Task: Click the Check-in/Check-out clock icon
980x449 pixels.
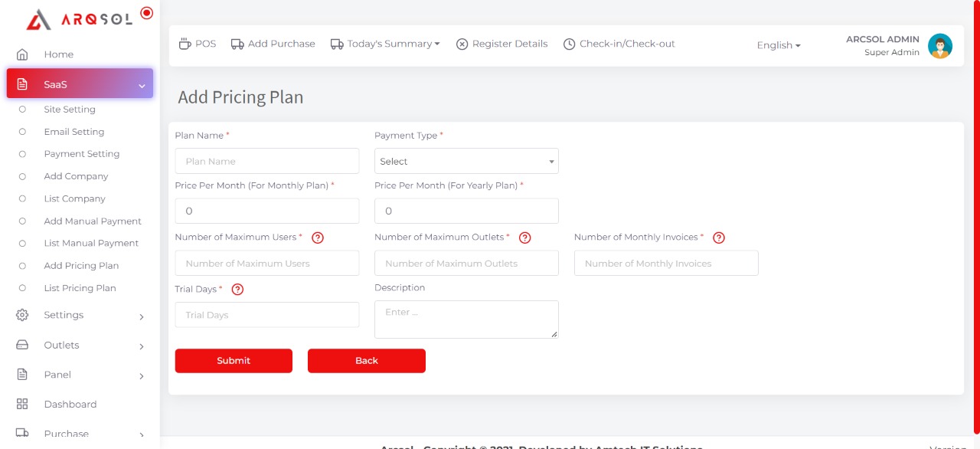Action: pyautogui.click(x=569, y=44)
